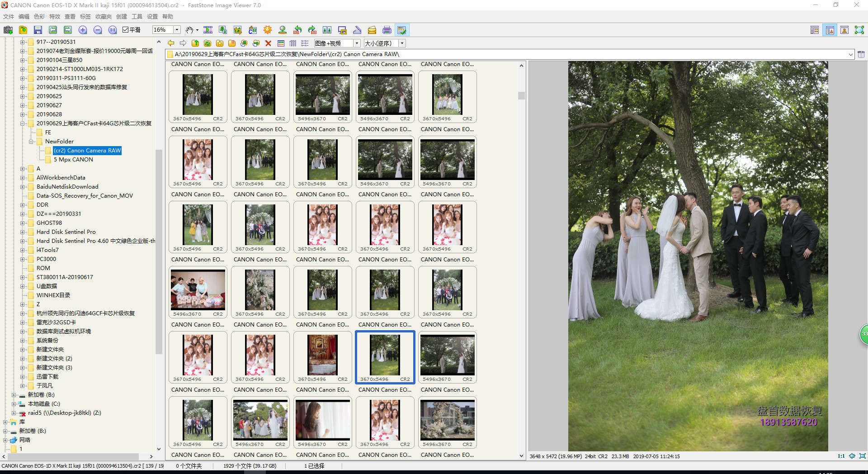The width and height of the screenshot is (868, 474).
Task: Click the compare selected images icon
Action: [327, 30]
